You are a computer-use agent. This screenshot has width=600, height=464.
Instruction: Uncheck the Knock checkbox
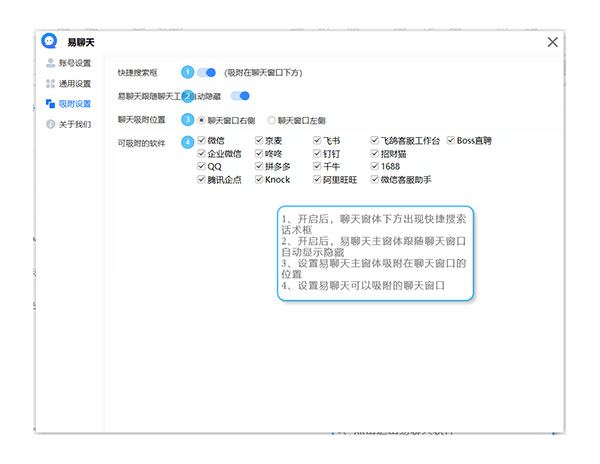tap(259, 179)
